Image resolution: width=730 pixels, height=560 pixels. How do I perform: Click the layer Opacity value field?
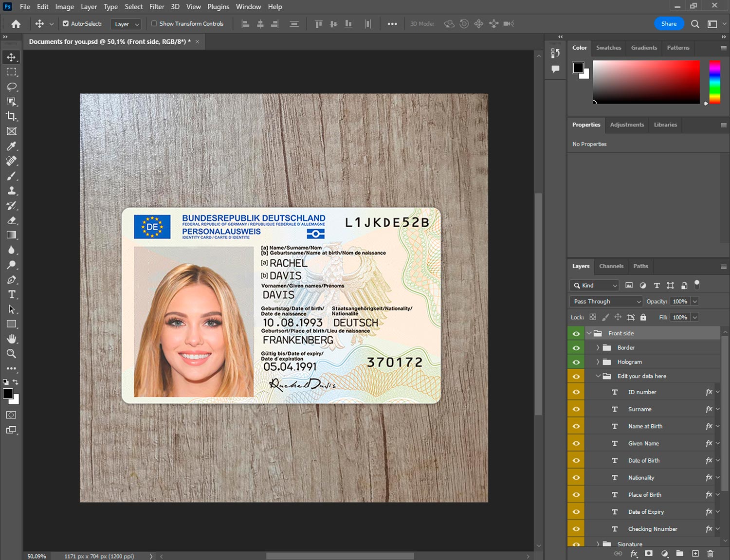coord(680,302)
